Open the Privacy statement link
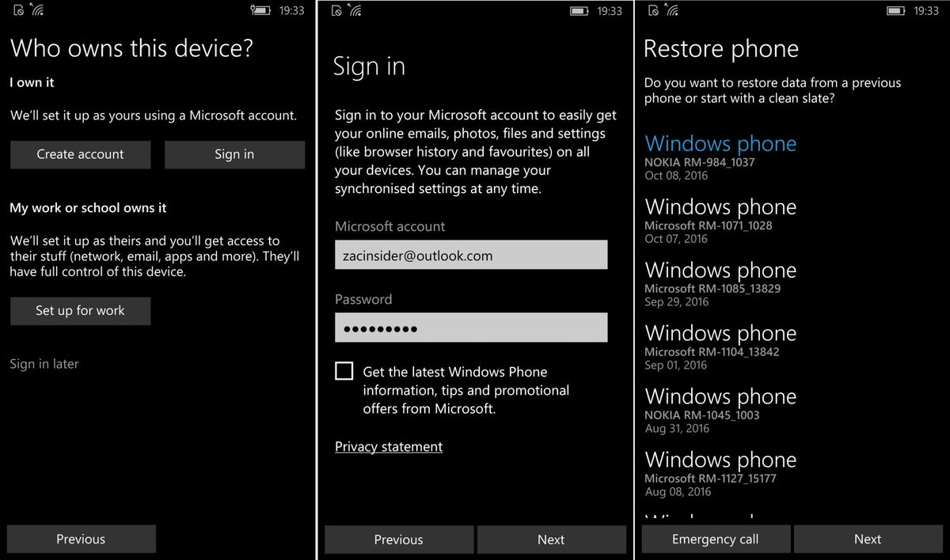Screen dimensions: 950x560 (x=388, y=447)
